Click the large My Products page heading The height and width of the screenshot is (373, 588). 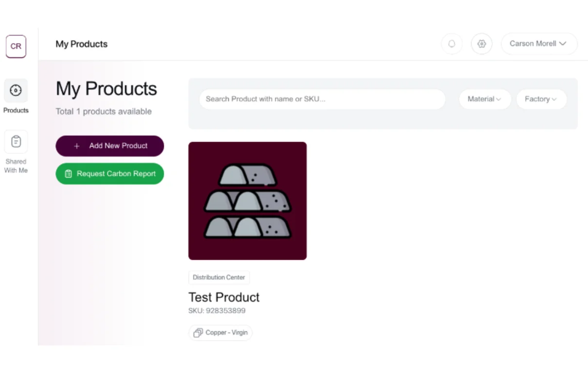pyautogui.click(x=106, y=89)
